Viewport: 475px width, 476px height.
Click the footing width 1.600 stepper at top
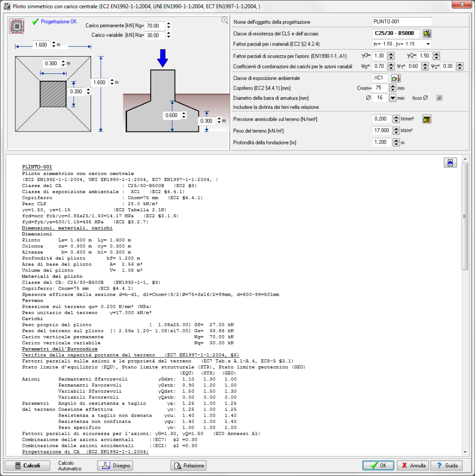coord(54,45)
